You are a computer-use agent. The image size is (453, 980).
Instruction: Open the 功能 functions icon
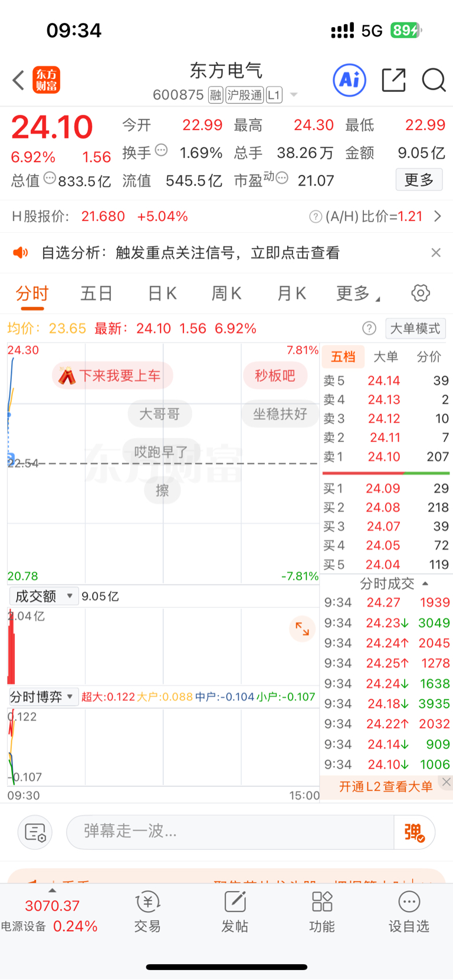point(322,912)
